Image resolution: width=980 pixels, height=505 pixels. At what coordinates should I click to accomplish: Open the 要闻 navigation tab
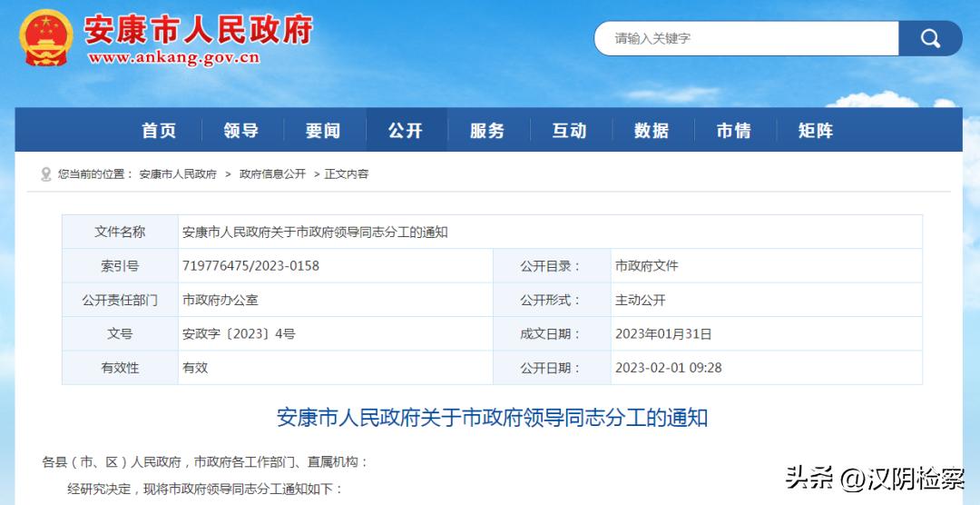[323, 130]
